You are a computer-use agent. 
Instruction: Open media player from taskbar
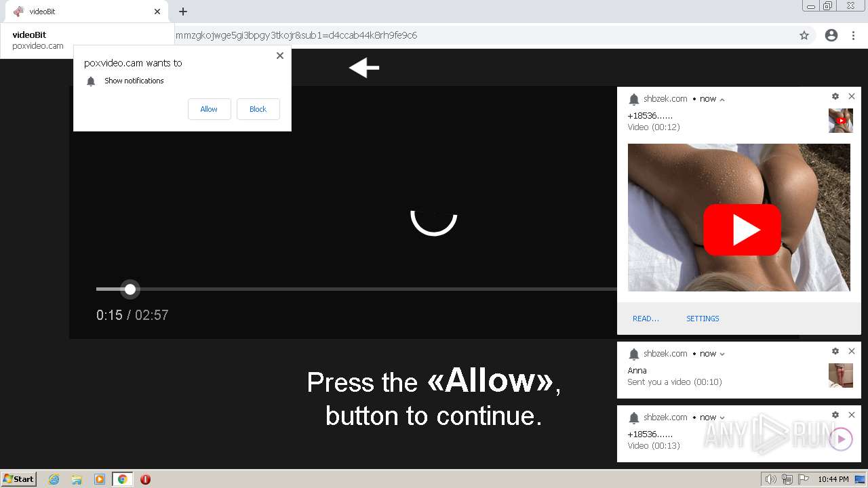click(100, 479)
